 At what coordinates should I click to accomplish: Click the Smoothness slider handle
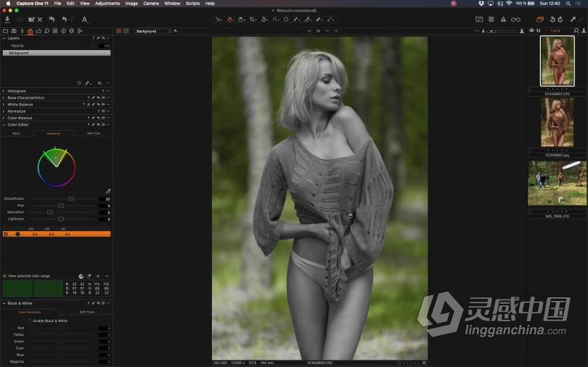tap(71, 198)
